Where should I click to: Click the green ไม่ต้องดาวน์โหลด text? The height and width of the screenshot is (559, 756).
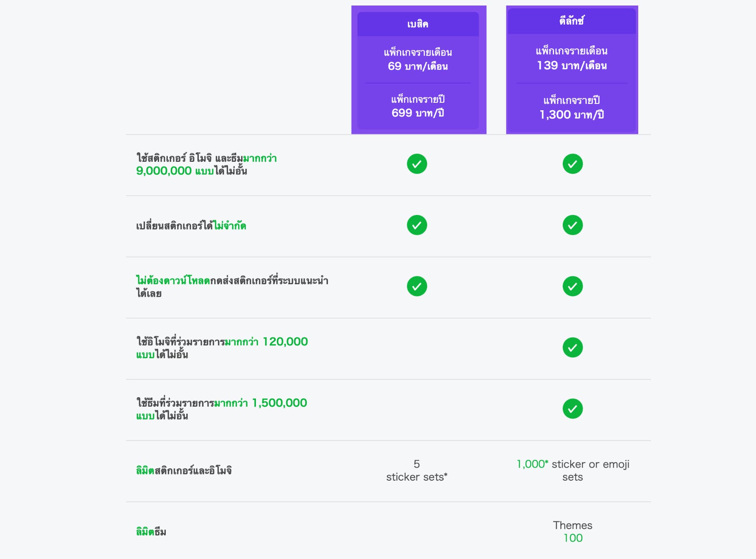pyautogui.click(x=173, y=281)
